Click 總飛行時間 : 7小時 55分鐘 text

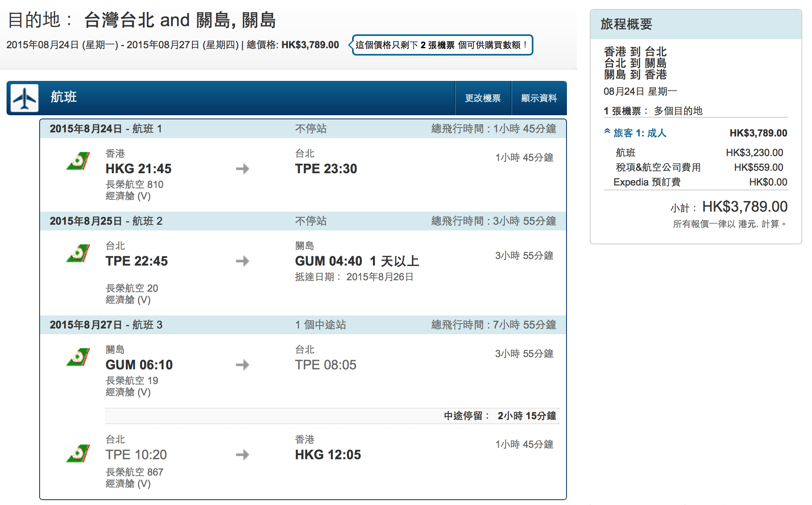[x=494, y=325]
